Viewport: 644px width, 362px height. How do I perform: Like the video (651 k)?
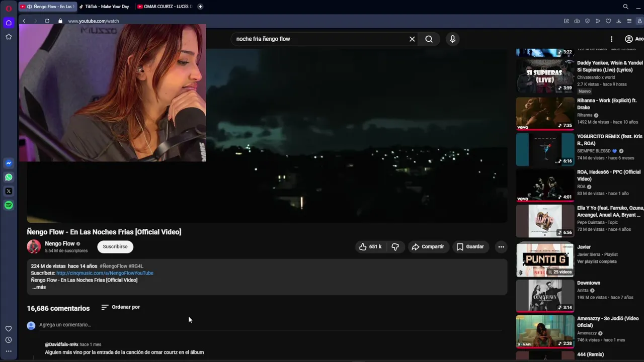click(x=370, y=247)
